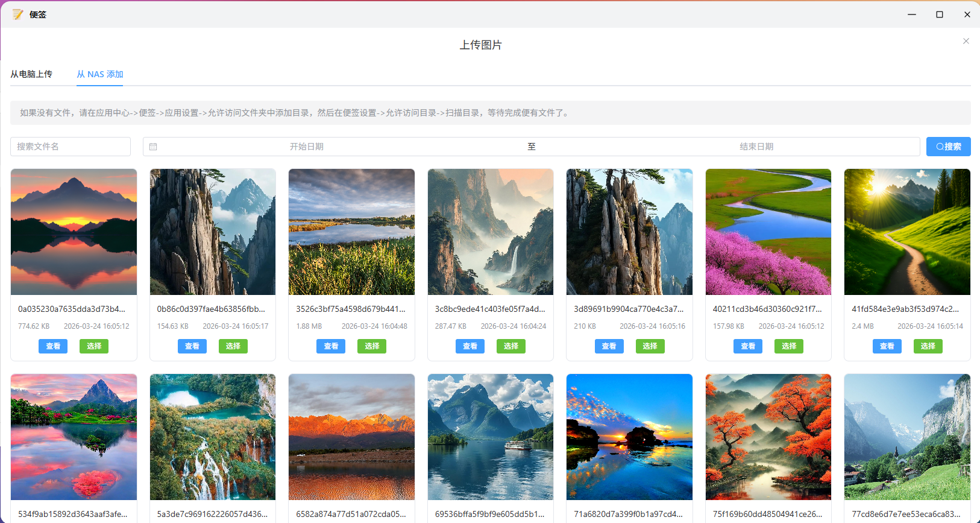Click the 774.62 KB file size text
This screenshot has width=980, height=523.
pyautogui.click(x=34, y=326)
